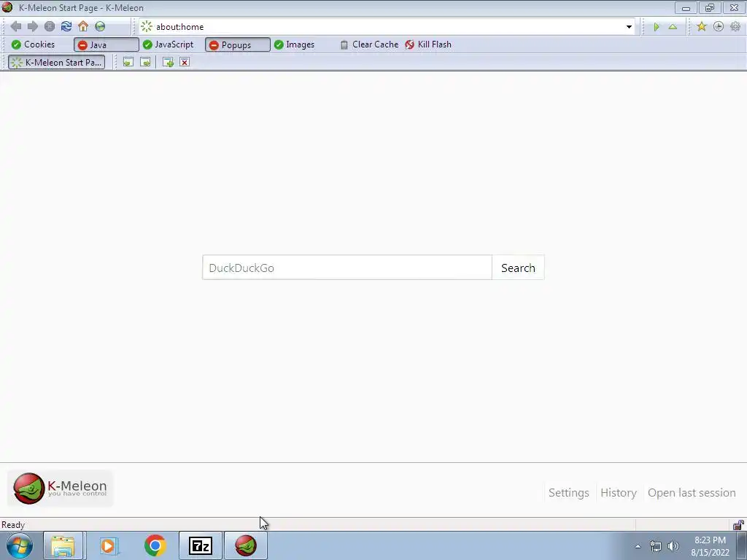This screenshot has height=560, width=747.
Task: Click the page icon in address bar
Action: 147,27
